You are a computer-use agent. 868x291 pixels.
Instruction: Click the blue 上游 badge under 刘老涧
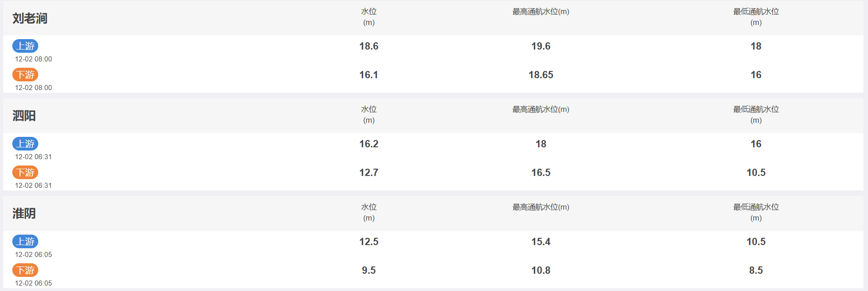(x=25, y=46)
